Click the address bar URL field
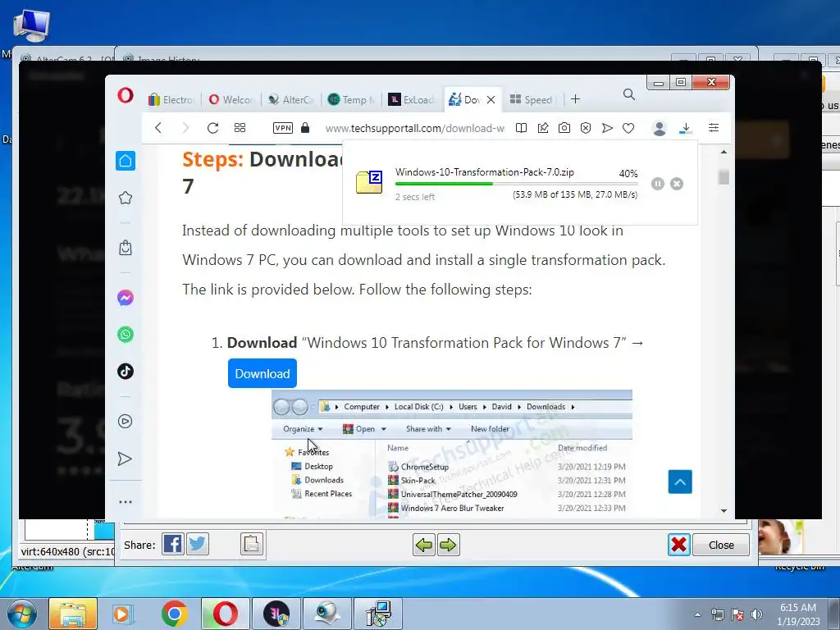This screenshot has height=630, width=840. (x=414, y=129)
